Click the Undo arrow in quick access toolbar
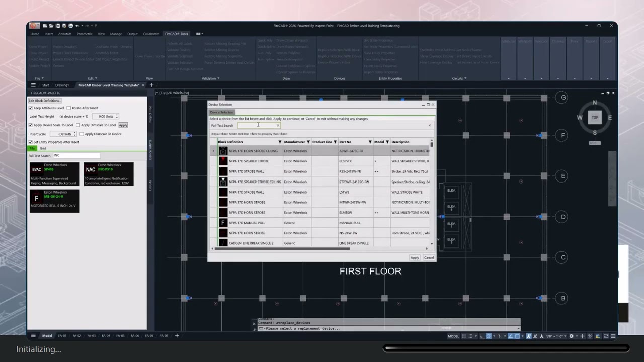Screen dimensions: 644x362 point(77,26)
